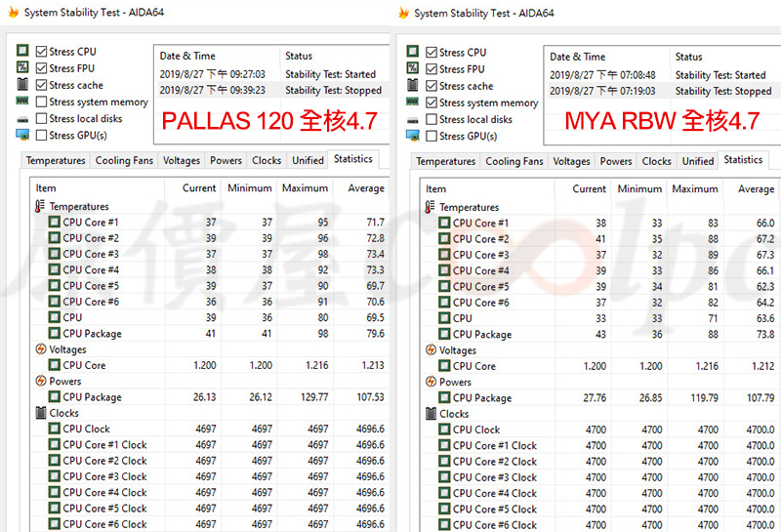This screenshot has height=532, width=781.
Task: Click the memory module icon beside Stress system memory in left window
Action: point(21,102)
